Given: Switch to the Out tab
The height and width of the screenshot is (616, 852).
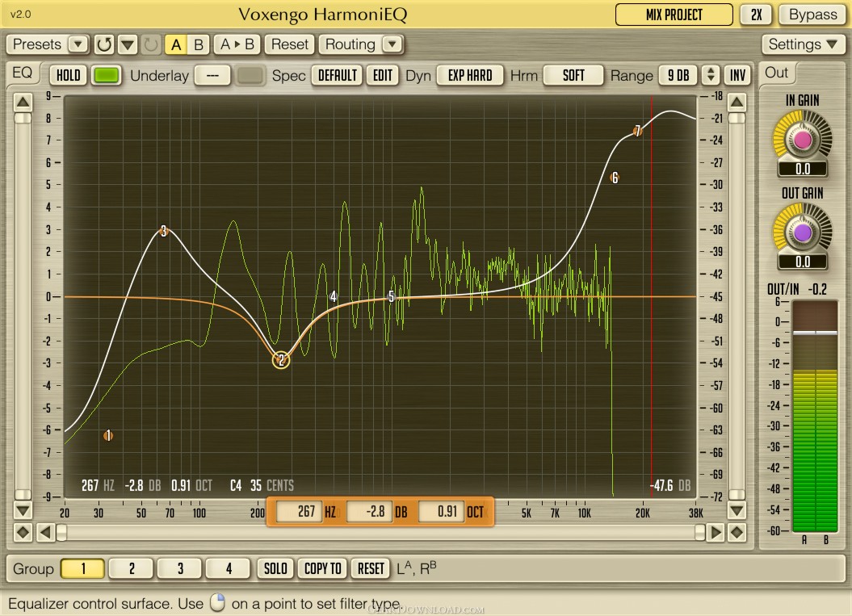Looking at the screenshot, I should [x=776, y=73].
